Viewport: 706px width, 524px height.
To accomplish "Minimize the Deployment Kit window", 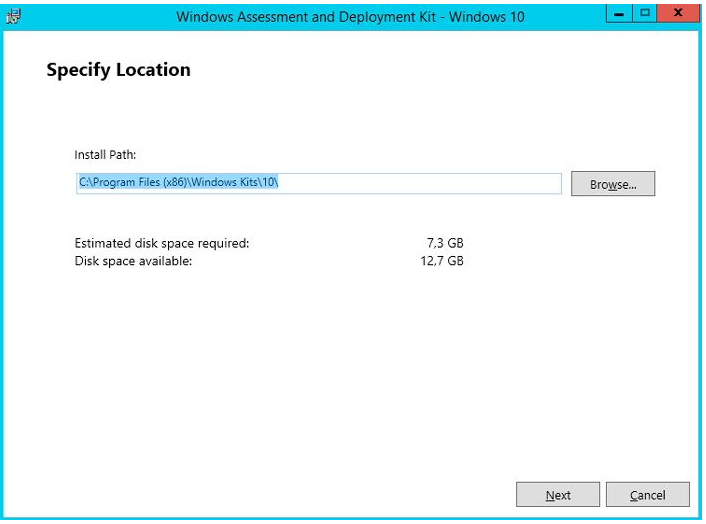I will point(619,14).
